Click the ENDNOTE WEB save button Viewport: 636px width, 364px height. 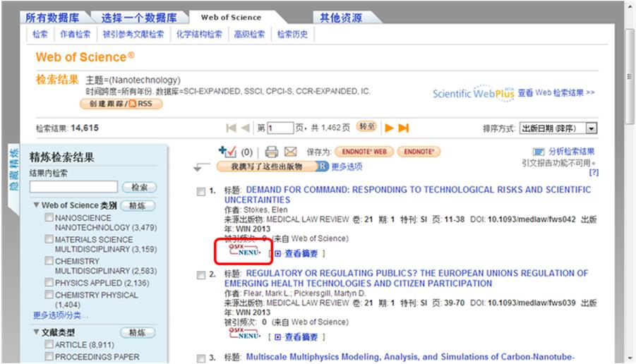(x=360, y=152)
